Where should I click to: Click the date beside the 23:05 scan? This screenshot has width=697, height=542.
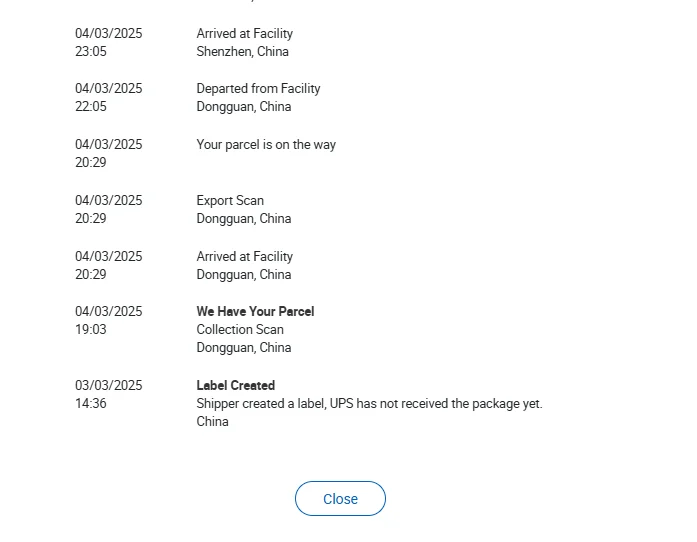pyautogui.click(x=108, y=33)
